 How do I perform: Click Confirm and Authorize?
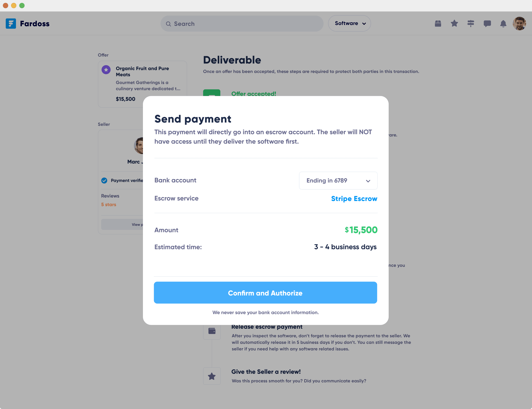(x=265, y=293)
